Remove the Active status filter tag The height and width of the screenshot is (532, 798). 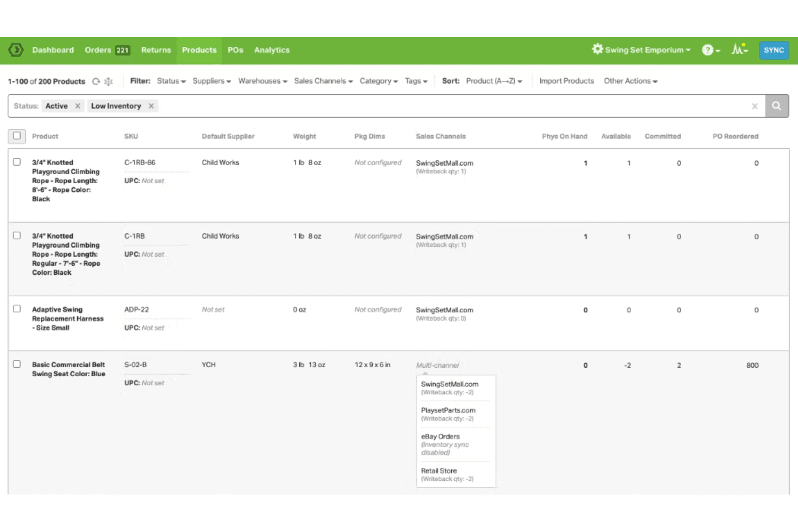click(x=78, y=106)
